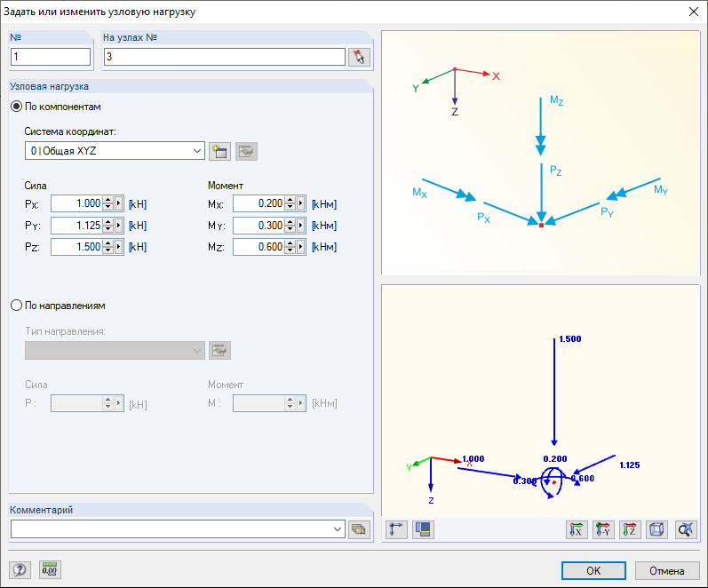Screen dimensions: 708x588
Task: Click the 'На узлах №' nodes field
Action: [225, 57]
